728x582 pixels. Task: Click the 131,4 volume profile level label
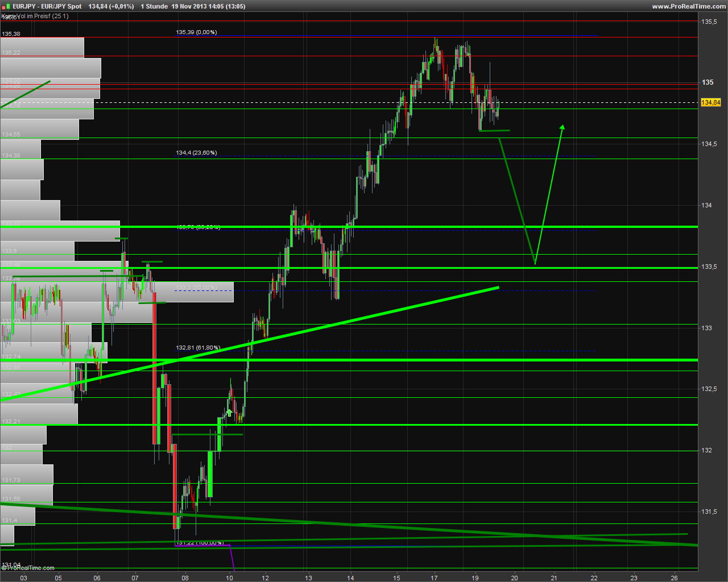pyautogui.click(x=9, y=521)
